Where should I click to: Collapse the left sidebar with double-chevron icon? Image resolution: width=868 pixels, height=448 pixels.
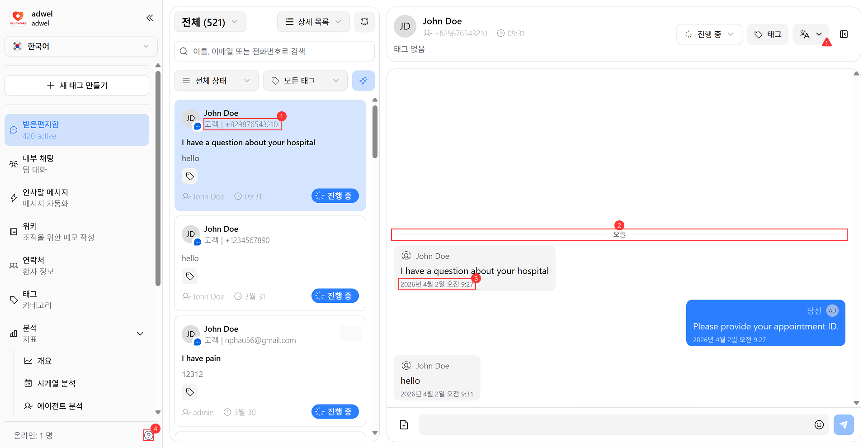(150, 18)
